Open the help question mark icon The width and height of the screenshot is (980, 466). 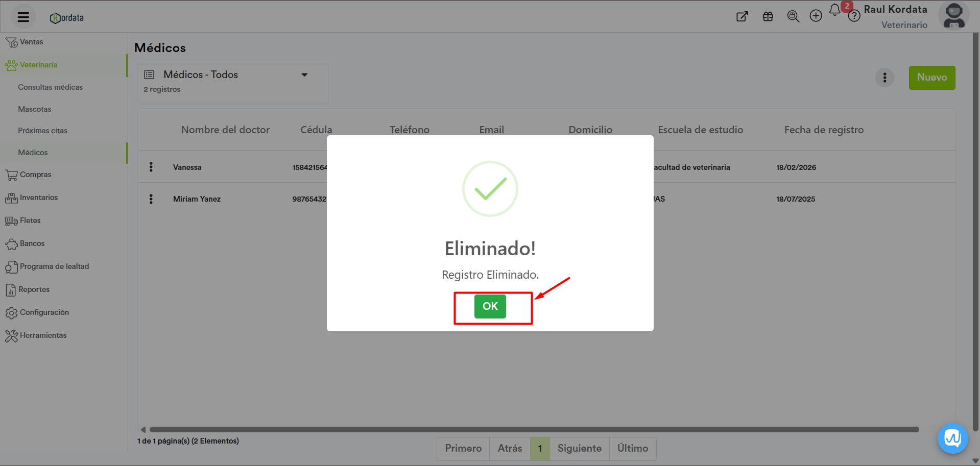[x=854, y=16]
